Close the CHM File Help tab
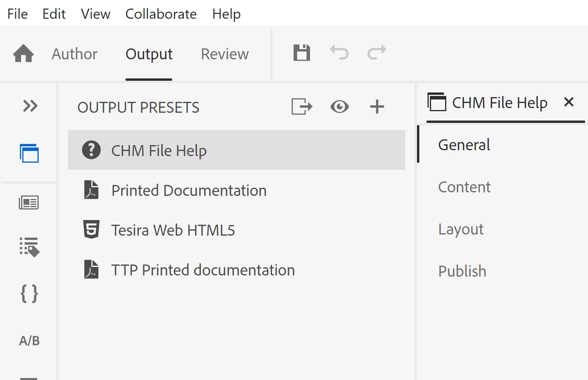588x380 pixels. click(x=569, y=102)
